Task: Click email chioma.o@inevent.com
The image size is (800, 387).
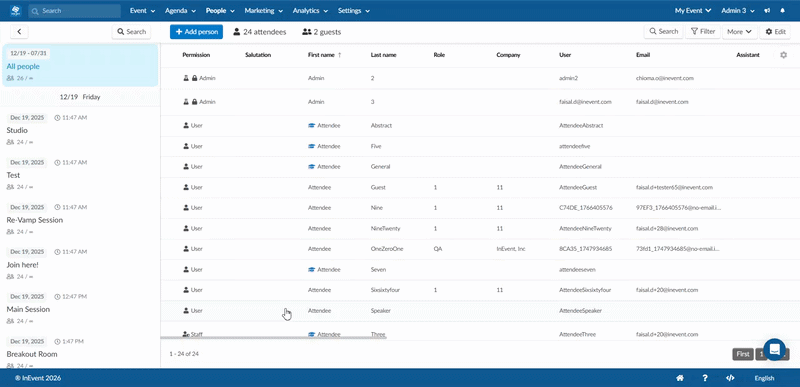Action: point(665,79)
